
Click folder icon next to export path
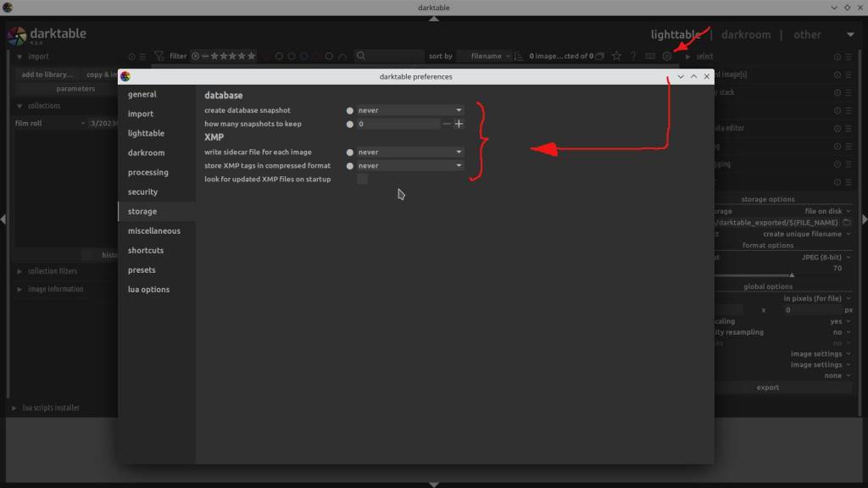pos(847,223)
